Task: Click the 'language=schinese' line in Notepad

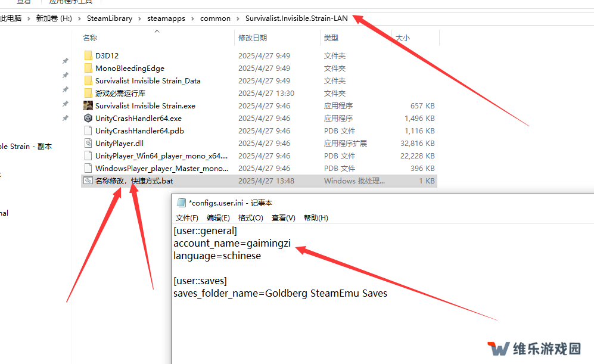Action: [217, 256]
